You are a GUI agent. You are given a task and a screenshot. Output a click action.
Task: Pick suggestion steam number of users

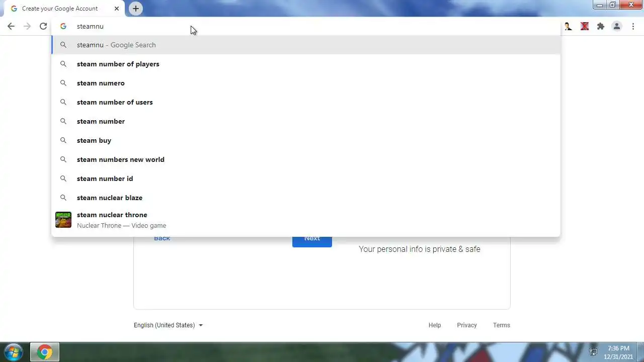tap(306, 102)
